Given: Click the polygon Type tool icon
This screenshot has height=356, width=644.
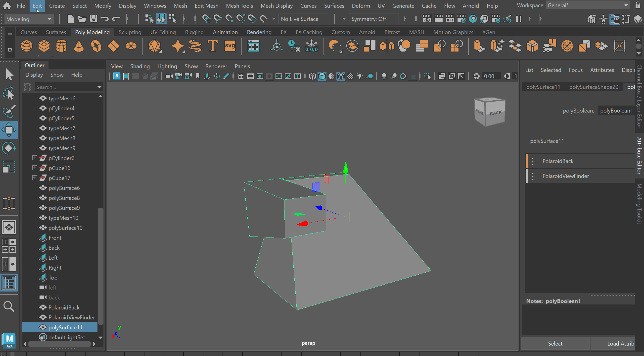Looking at the screenshot, I should tap(212, 46).
